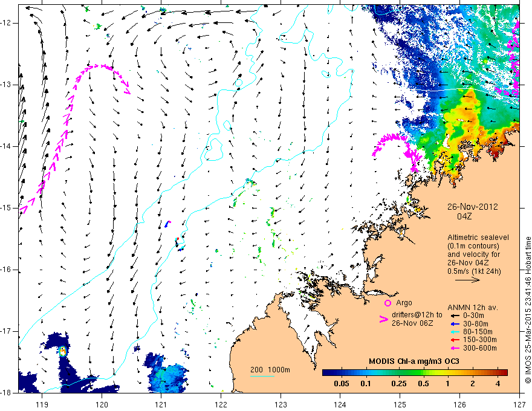Click the 'ANMN 12h av.' legend heading

473,308
